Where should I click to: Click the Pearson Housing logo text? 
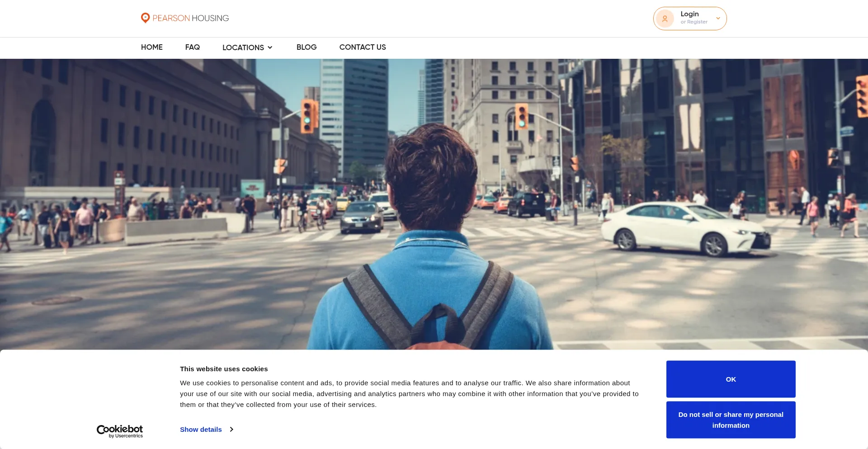[190, 18]
